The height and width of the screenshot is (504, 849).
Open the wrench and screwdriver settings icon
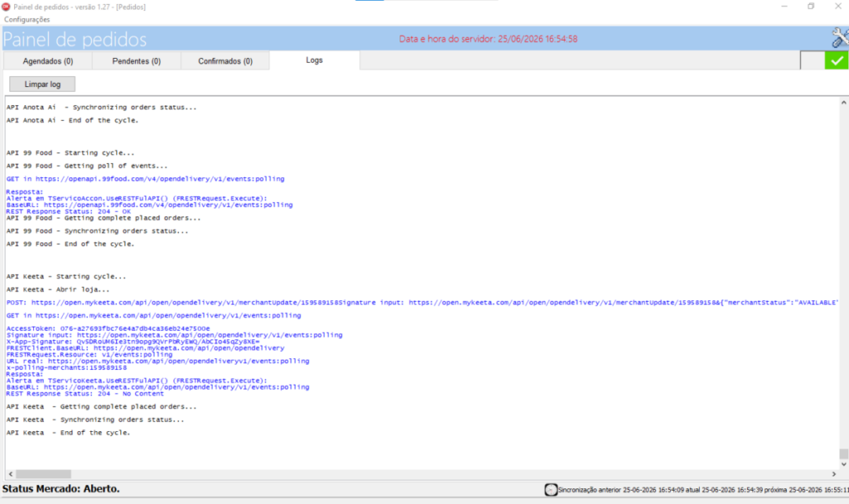840,38
